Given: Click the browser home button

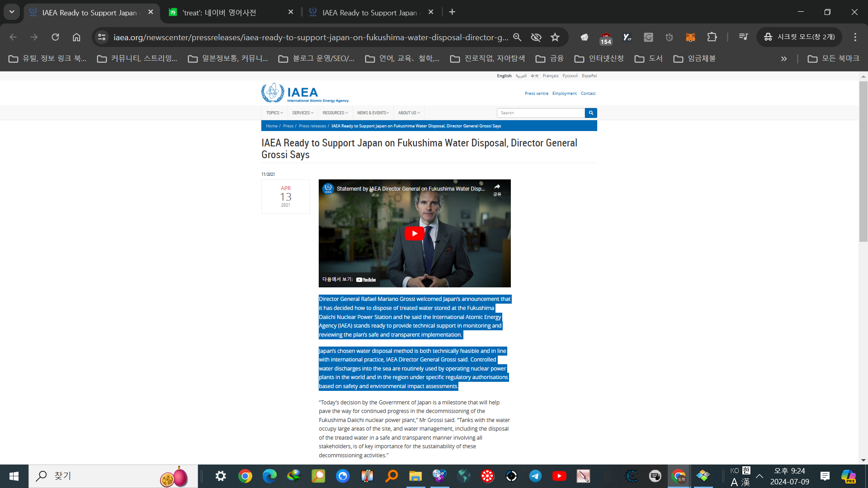Looking at the screenshot, I should tap(76, 37).
